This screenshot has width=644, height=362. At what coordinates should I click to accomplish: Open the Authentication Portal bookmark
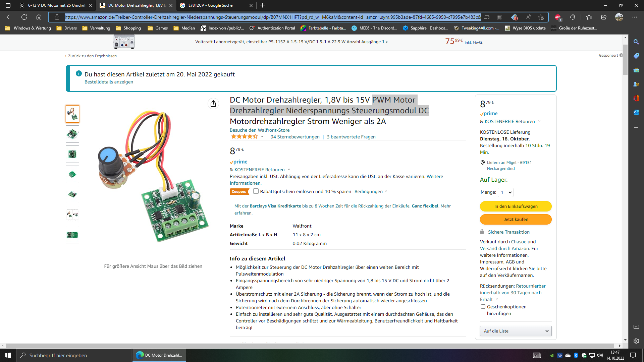pyautogui.click(x=272, y=28)
